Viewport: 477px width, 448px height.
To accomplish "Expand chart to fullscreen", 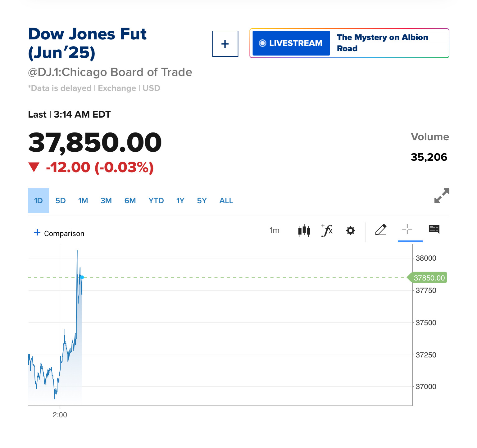I will [x=442, y=196].
